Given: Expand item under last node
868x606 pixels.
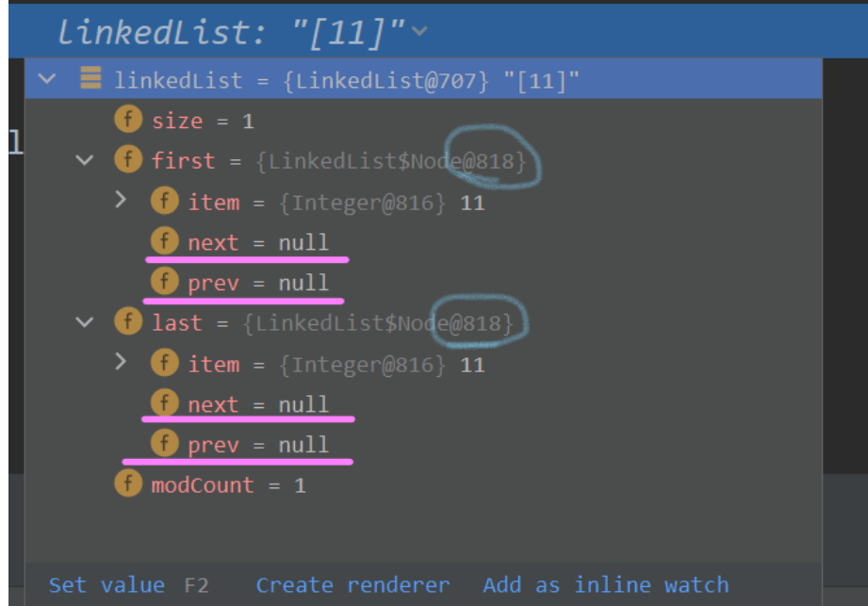Looking at the screenshot, I should pyautogui.click(x=120, y=363).
